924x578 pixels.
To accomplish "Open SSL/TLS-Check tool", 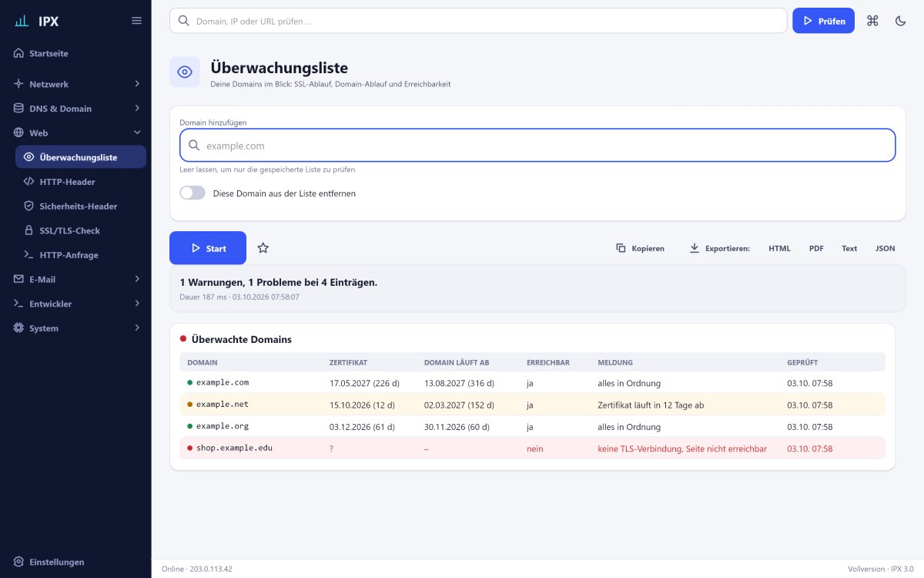I will point(81,230).
